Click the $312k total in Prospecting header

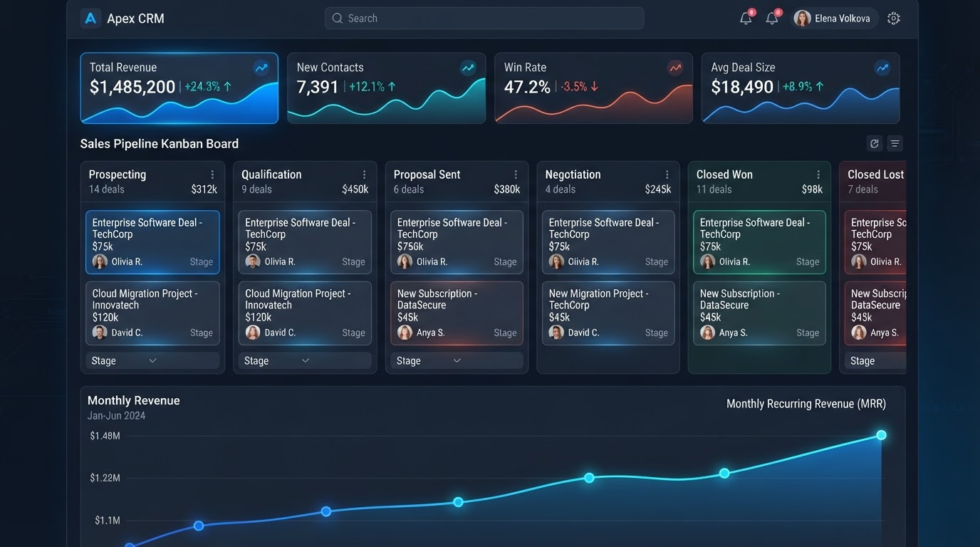(204, 189)
